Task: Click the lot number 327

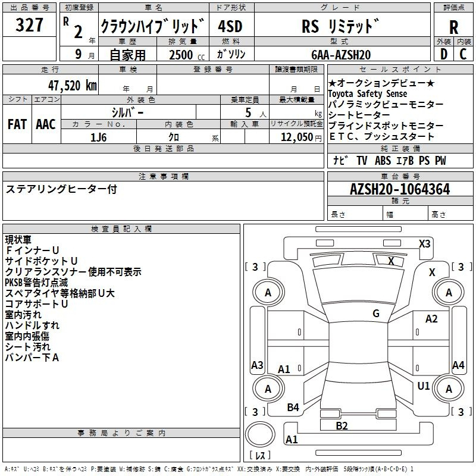Action: tap(29, 26)
